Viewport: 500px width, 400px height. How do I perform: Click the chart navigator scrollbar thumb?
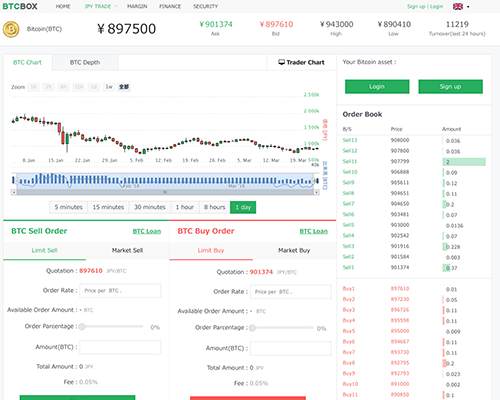coord(165,192)
